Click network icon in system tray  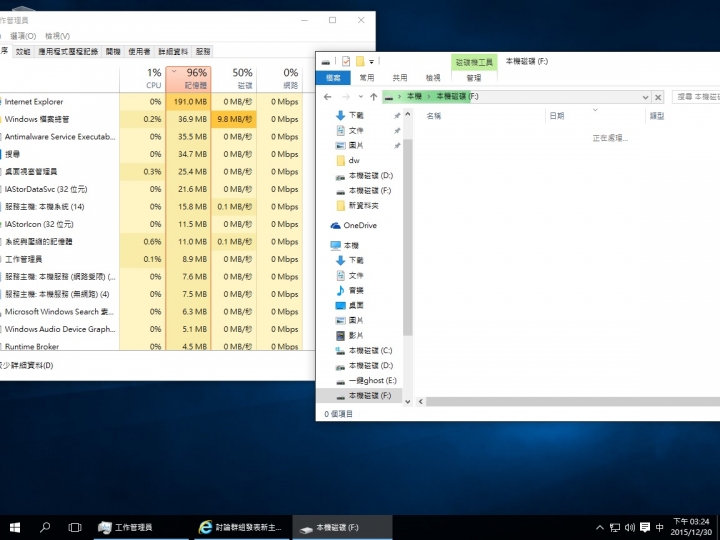[614, 527]
